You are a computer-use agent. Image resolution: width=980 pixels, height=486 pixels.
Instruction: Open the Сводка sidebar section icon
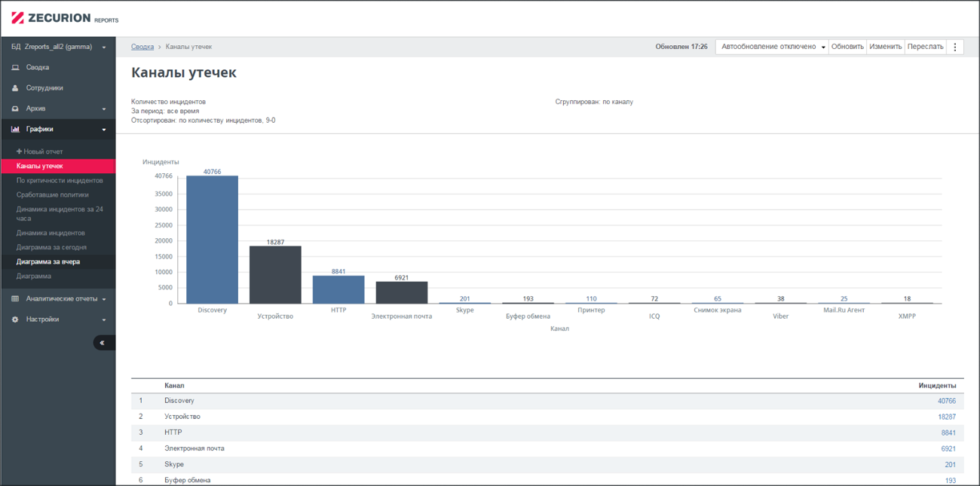click(x=15, y=67)
